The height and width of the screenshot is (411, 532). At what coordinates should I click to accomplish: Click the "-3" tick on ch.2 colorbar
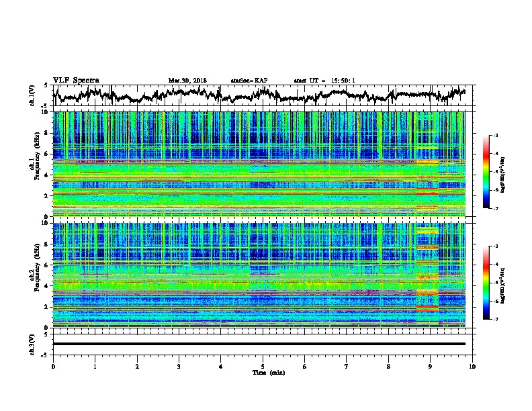pyautogui.click(x=495, y=246)
